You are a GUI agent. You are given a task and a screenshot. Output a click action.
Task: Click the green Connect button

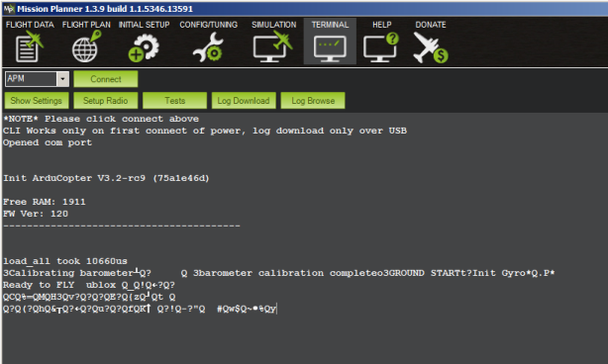click(106, 79)
